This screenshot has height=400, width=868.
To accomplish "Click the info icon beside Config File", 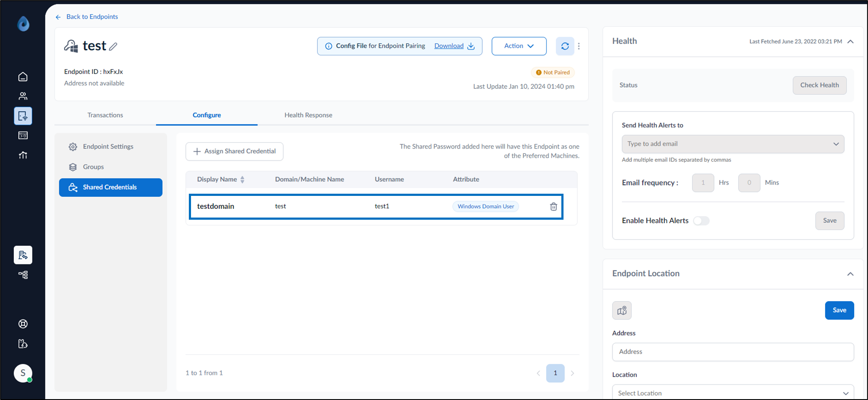I will pyautogui.click(x=329, y=46).
